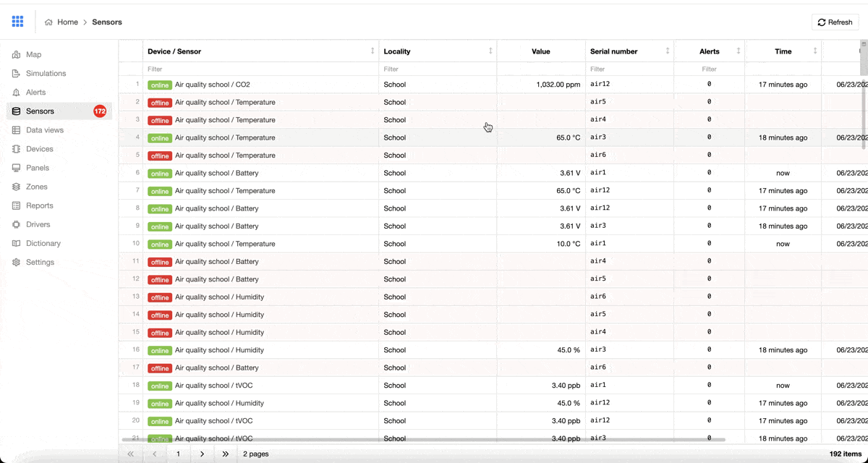Select page number 1
The height and width of the screenshot is (463, 868).
(x=178, y=454)
